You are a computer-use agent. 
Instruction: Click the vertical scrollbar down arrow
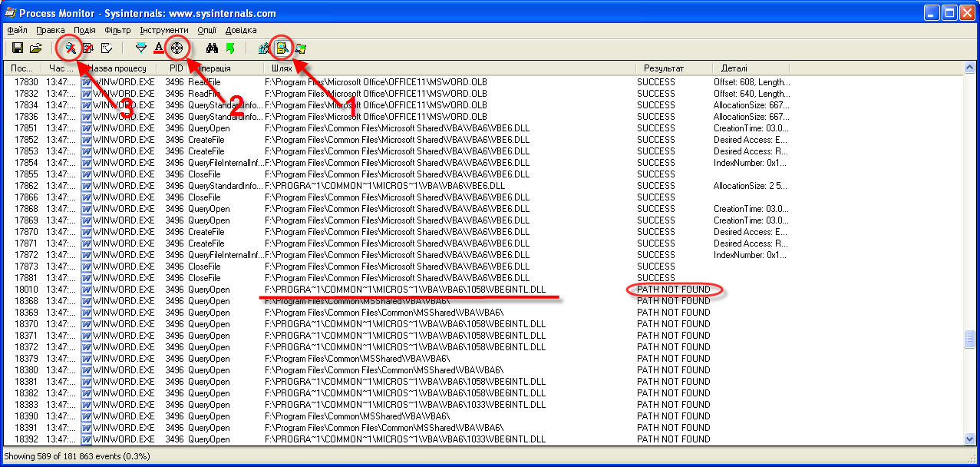969,439
